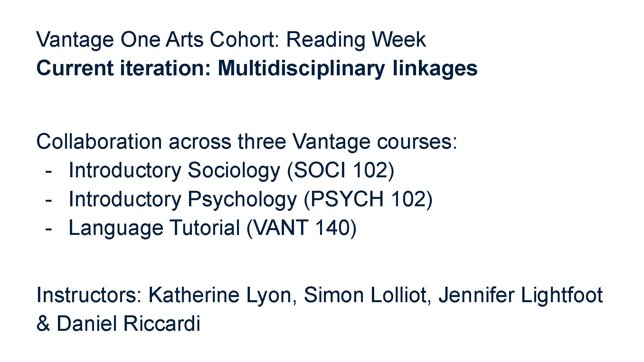Click the course code 'VANT 140'
This screenshot has height=362, width=644.
pos(302,227)
